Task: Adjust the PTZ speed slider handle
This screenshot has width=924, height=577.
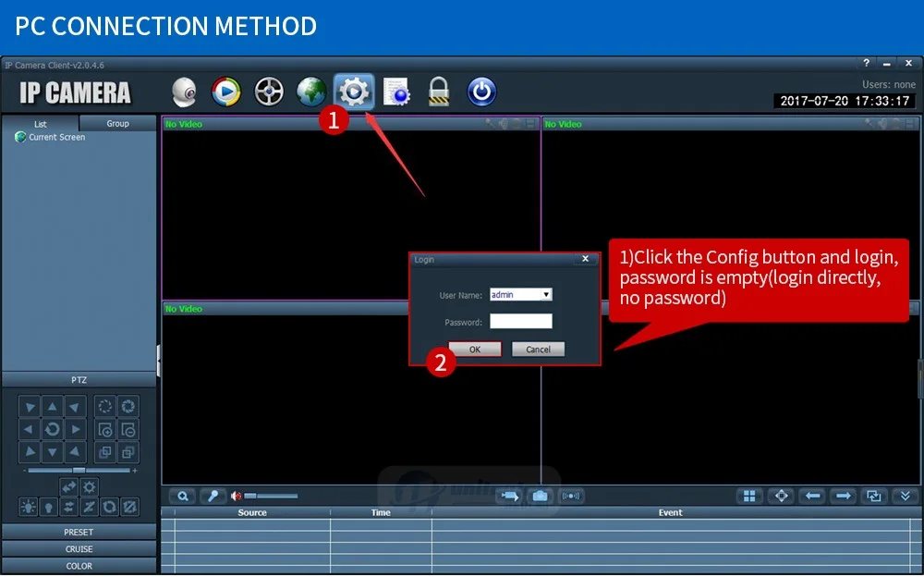Action: pyautogui.click(x=79, y=471)
